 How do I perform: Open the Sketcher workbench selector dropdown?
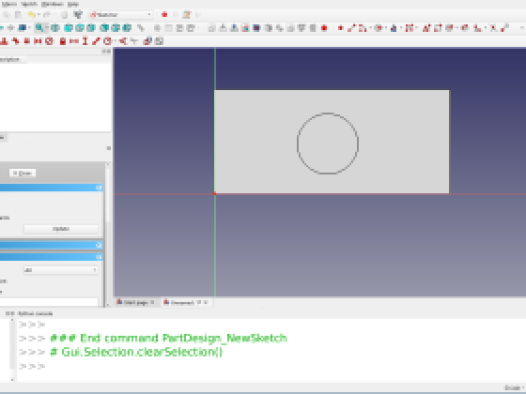121,15
